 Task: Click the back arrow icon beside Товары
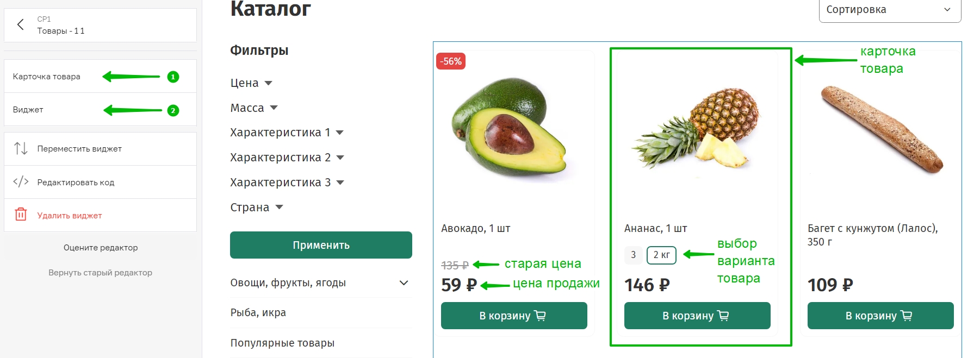[21, 24]
